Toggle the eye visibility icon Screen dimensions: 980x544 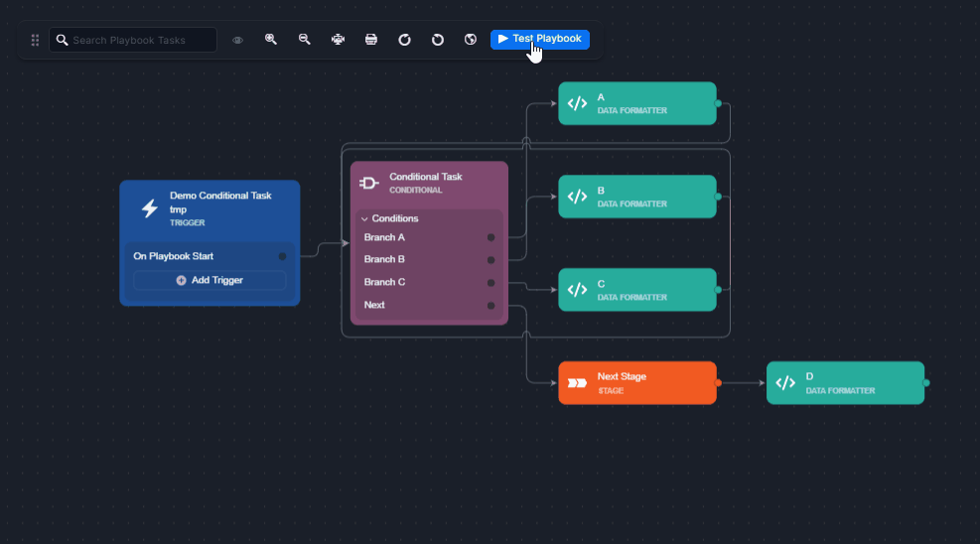point(238,41)
